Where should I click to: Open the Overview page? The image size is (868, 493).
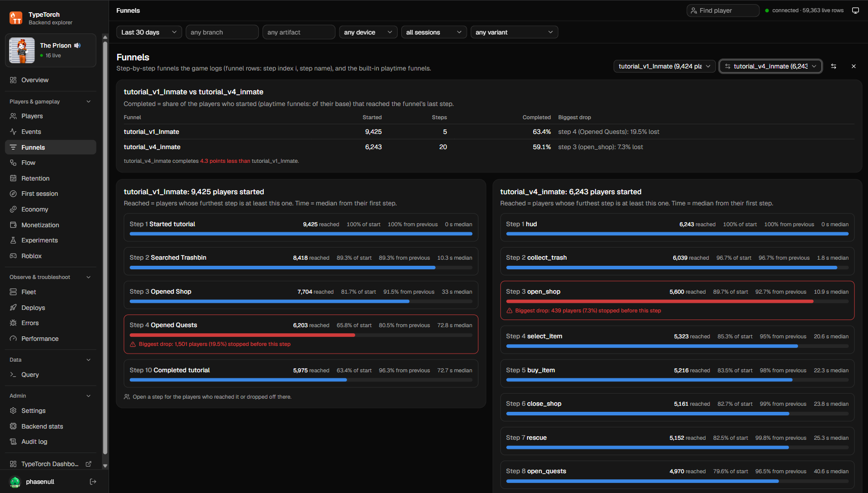pos(51,80)
